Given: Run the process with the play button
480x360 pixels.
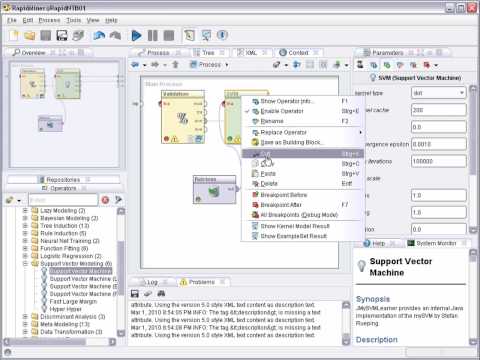Looking at the screenshot, I should (x=136, y=35).
